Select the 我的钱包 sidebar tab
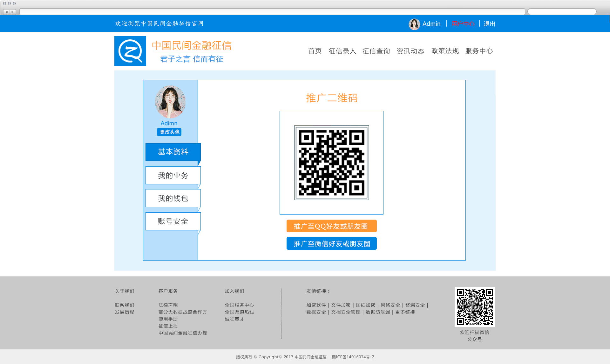Viewport: 610px width, 364px height. (173, 198)
